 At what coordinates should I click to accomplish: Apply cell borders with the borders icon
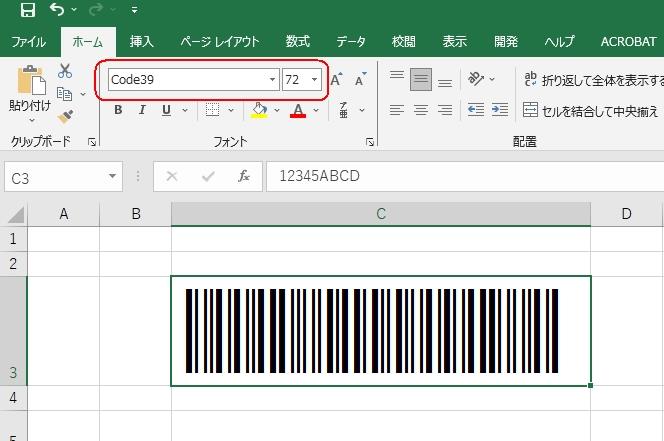[212, 110]
